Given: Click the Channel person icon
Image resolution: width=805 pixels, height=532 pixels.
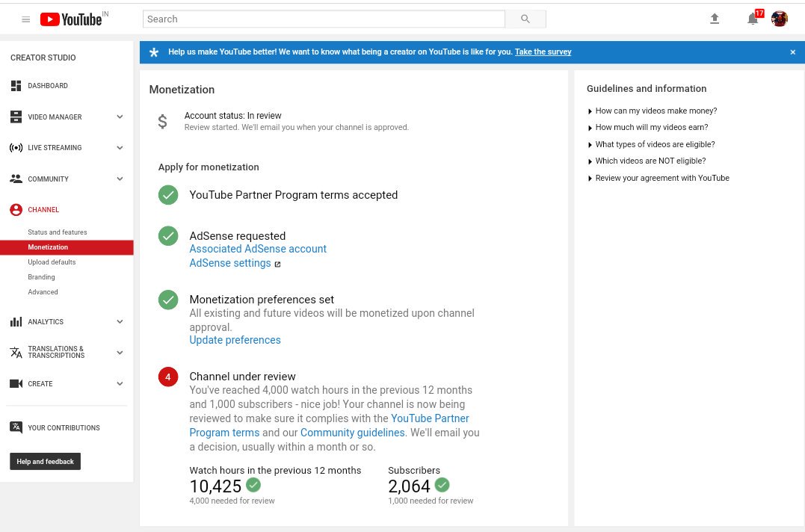Looking at the screenshot, I should [16, 210].
